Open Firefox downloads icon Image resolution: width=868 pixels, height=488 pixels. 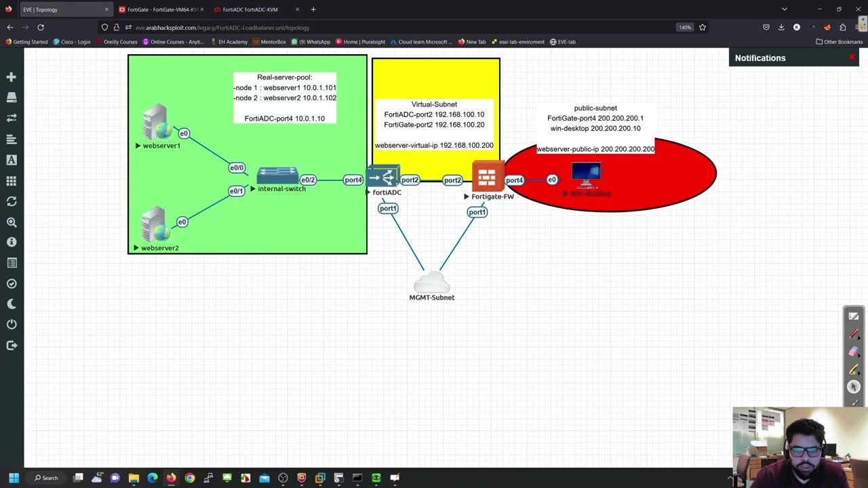pyautogui.click(x=781, y=27)
